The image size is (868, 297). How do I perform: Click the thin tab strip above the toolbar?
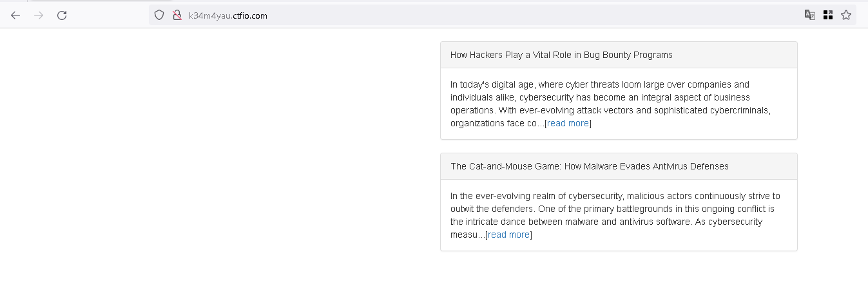coord(434,2)
